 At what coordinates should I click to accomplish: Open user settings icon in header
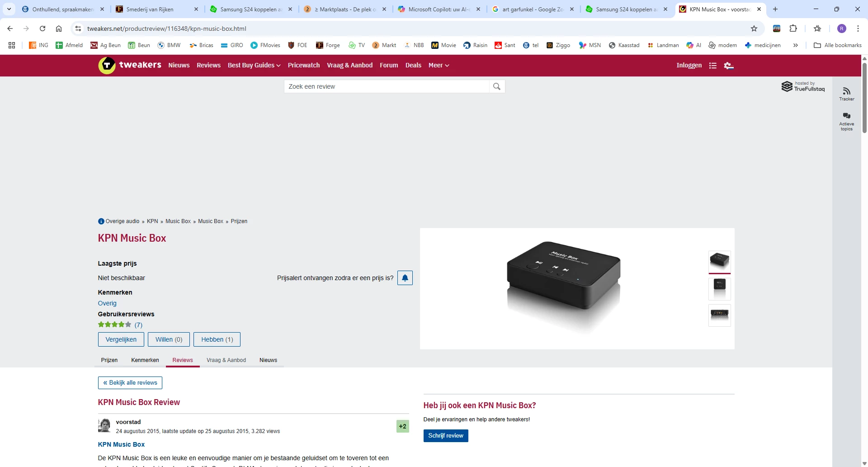click(728, 66)
